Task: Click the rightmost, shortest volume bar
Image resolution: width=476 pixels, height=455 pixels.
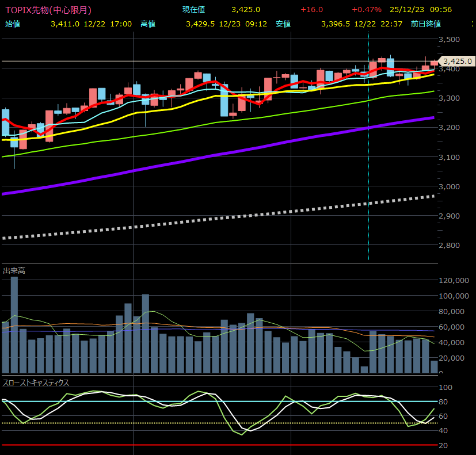Action: 433,367
